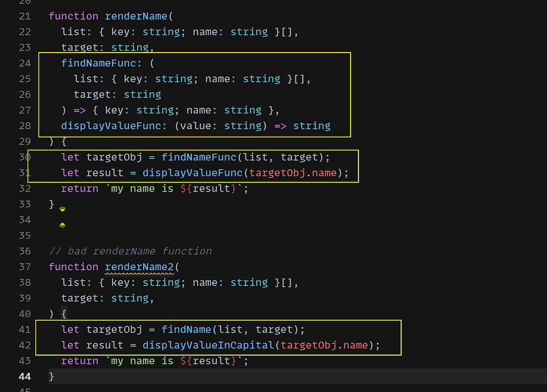Click the displayValueFunc call on line 31

(193, 173)
